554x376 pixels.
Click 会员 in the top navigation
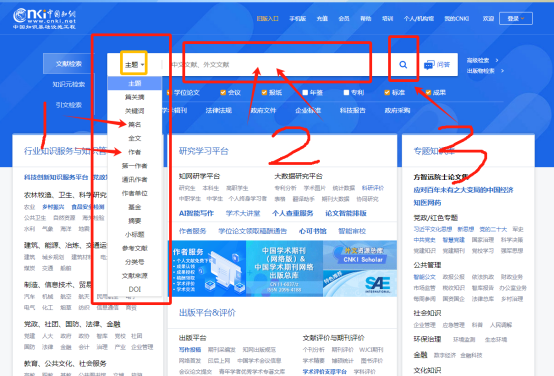[x=344, y=18]
